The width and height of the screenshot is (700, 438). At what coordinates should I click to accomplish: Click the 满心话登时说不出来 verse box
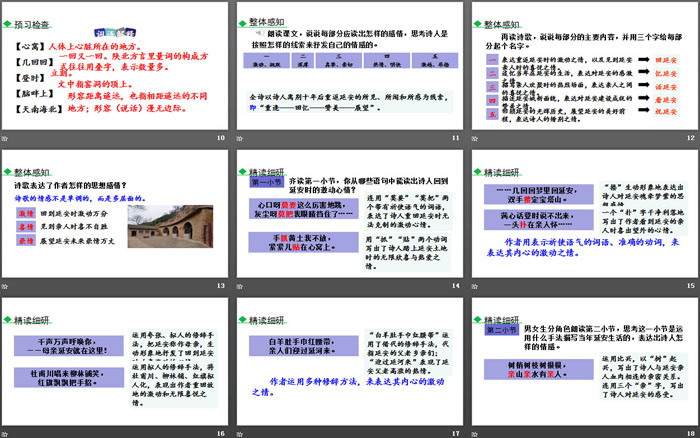coord(538,220)
